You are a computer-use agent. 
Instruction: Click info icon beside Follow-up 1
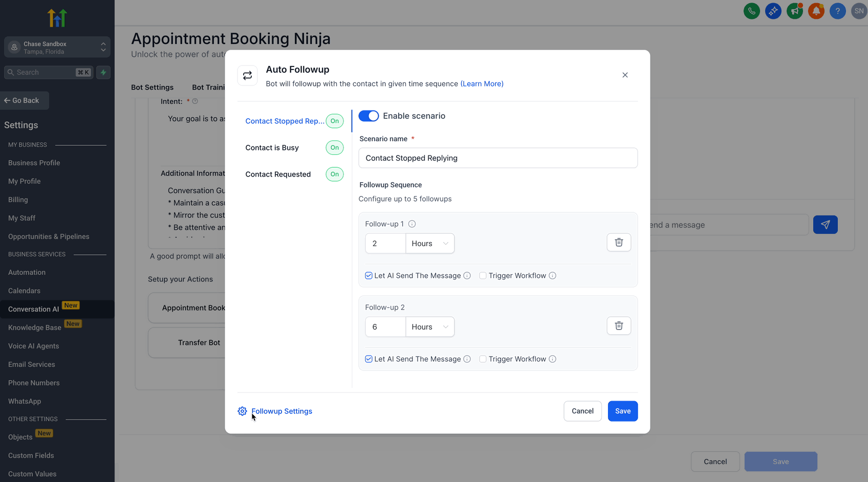pyautogui.click(x=412, y=224)
